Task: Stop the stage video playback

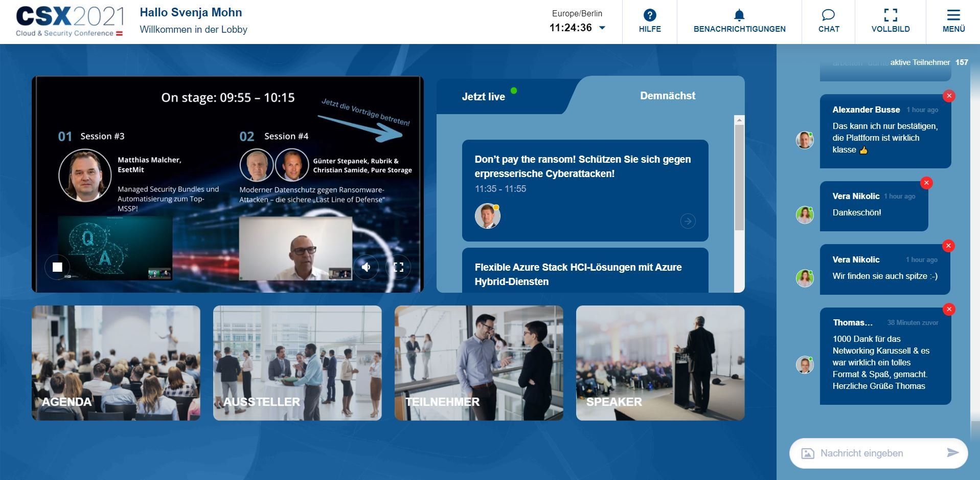Action: [x=57, y=267]
